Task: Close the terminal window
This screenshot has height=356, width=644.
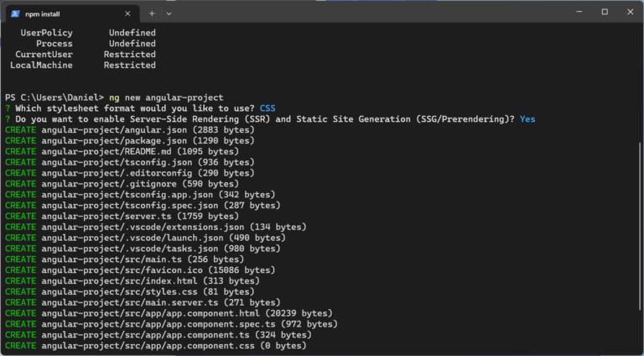Action: coord(630,12)
